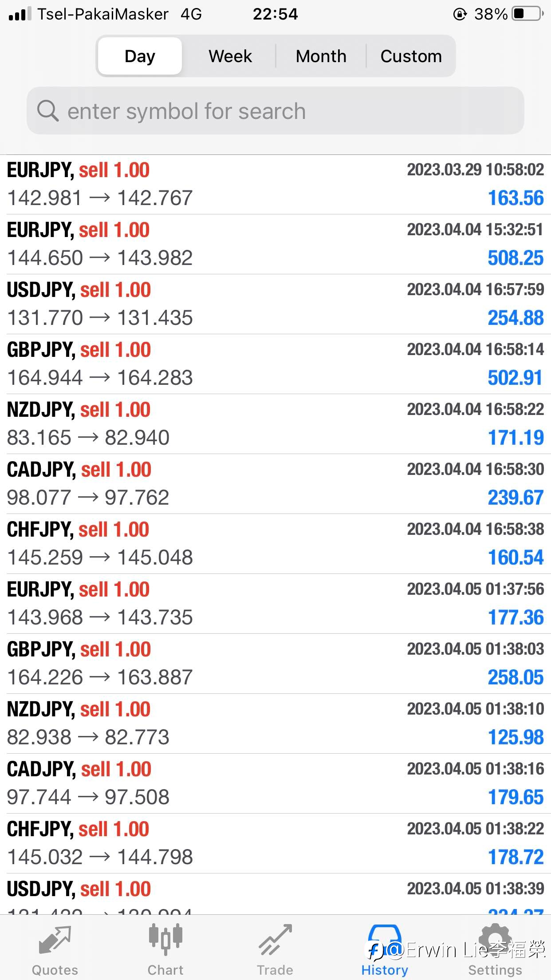Switch to the Month period

point(321,56)
